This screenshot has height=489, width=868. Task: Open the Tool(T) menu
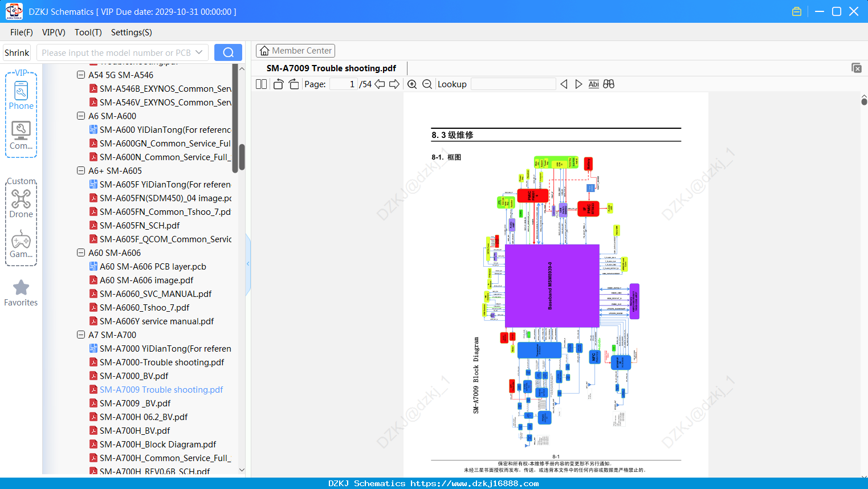pos(88,32)
